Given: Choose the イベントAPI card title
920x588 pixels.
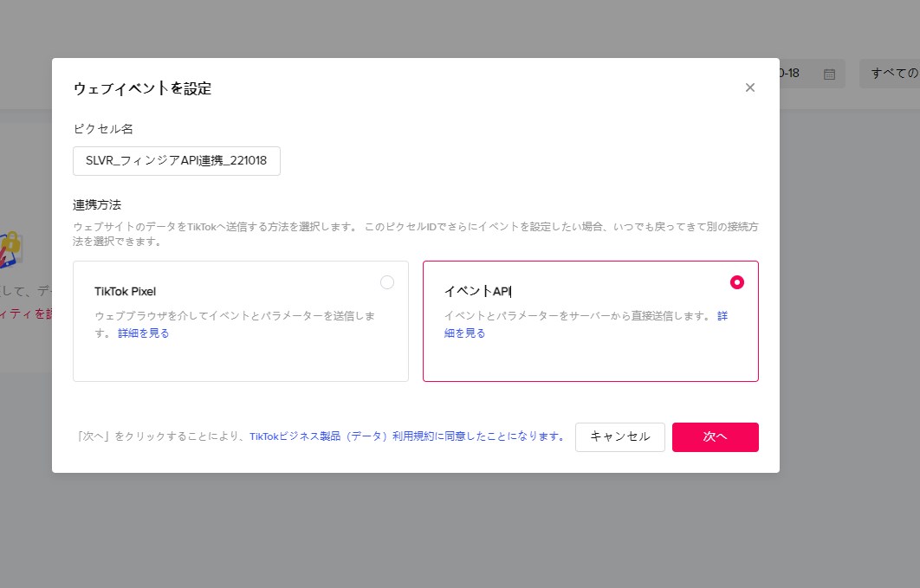Looking at the screenshot, I should pos(479,291).
